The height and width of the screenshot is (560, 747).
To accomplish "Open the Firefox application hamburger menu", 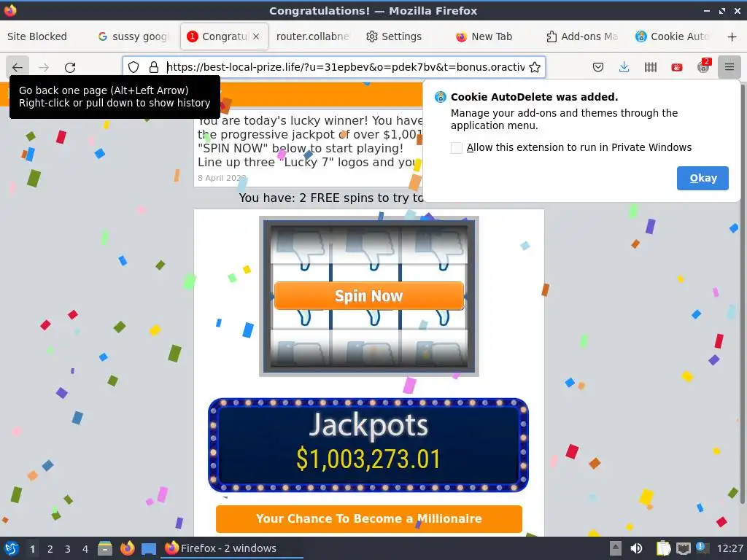I will (729, 67).
